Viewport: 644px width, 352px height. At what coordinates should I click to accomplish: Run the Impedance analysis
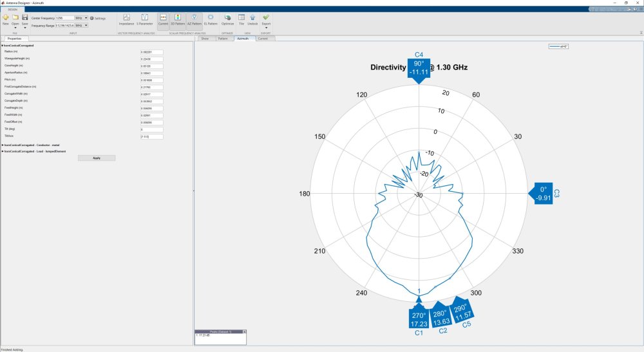tap(126, 19)
